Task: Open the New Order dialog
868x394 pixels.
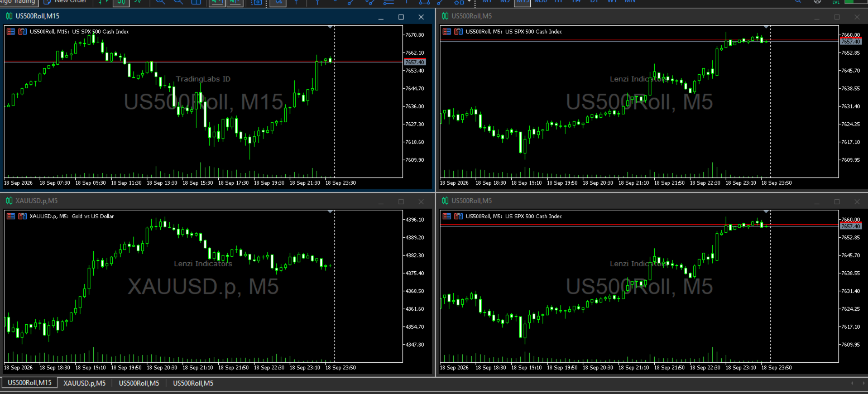Action: pos(65,2)
